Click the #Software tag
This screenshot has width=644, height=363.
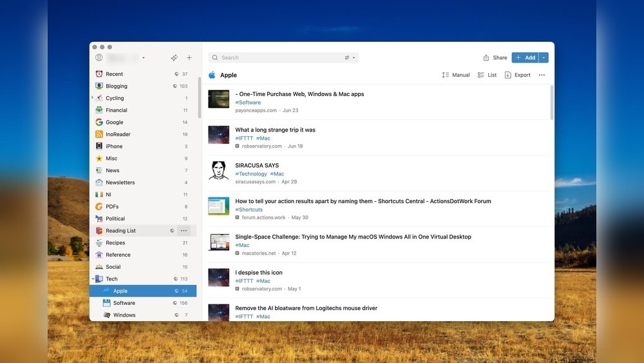tap(248, 103)
